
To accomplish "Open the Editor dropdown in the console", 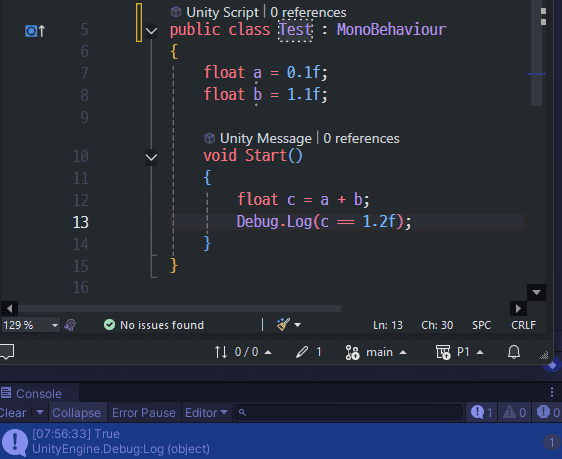I will click(x=206, y=413).
